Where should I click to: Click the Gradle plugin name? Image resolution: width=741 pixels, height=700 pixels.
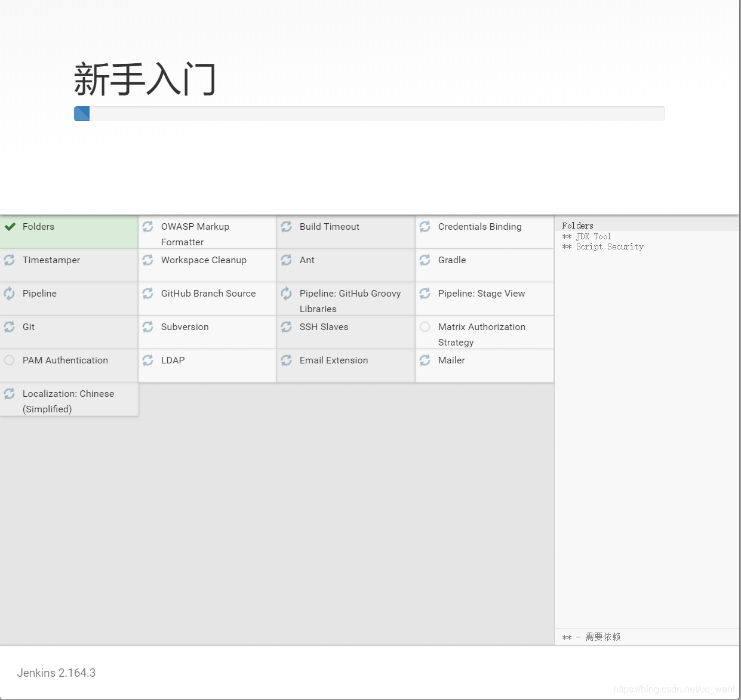pos(452,260)
